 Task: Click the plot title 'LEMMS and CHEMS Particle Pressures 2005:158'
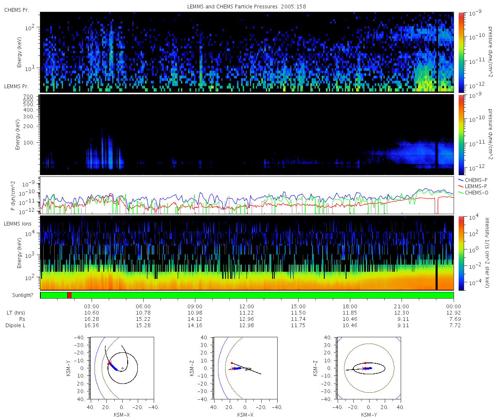(247, 7)
